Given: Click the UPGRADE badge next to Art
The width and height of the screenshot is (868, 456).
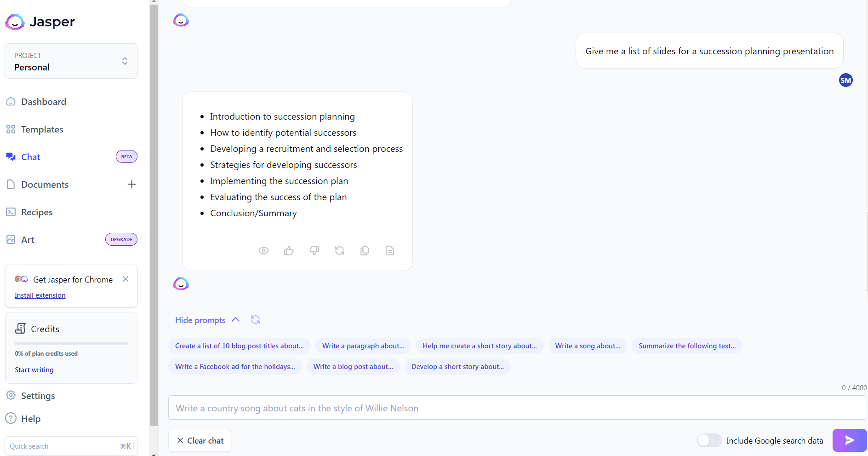Looking at the screenshot, I should 121,239.
